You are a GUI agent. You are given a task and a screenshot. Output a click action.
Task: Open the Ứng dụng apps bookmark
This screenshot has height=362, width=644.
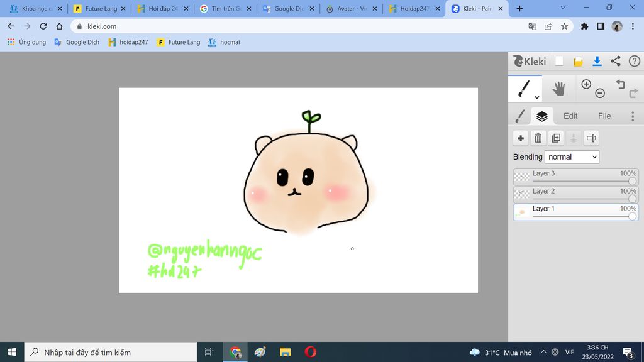pos(26,42)
